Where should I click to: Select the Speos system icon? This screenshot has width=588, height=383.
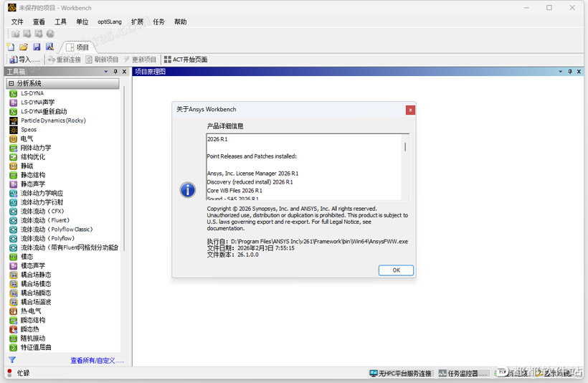tap(13, 130)
